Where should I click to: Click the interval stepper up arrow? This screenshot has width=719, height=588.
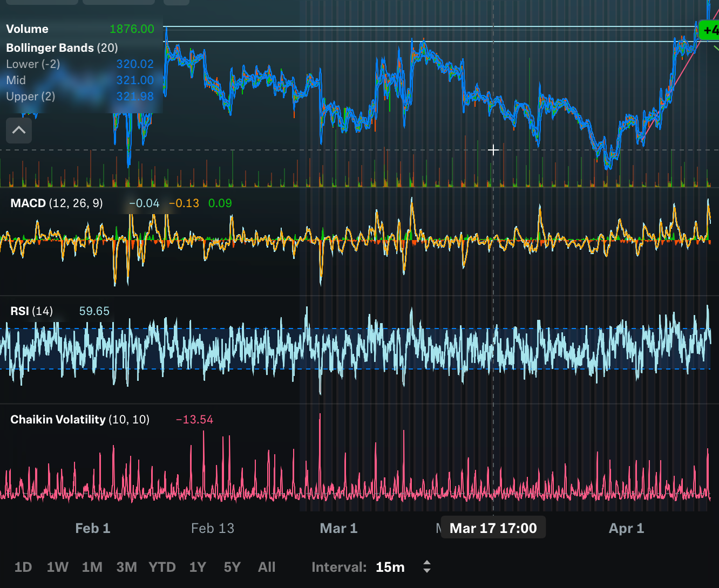point(426,563)
